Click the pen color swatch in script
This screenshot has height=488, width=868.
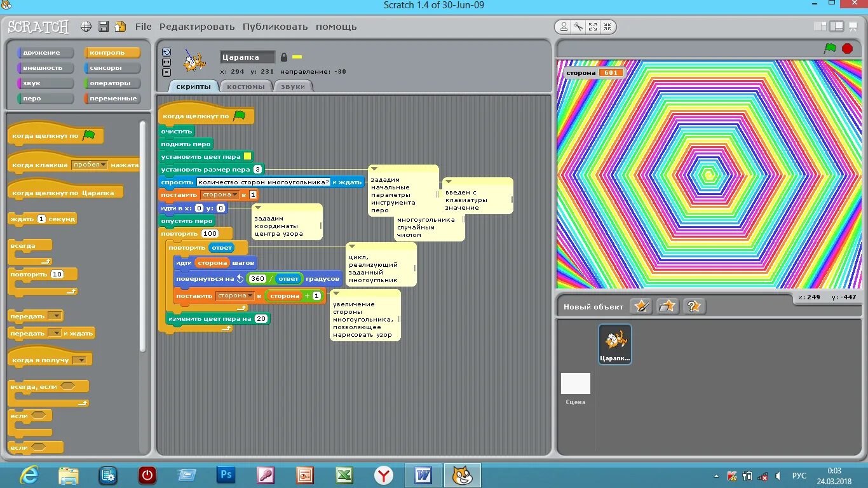[x=248, y=156]
